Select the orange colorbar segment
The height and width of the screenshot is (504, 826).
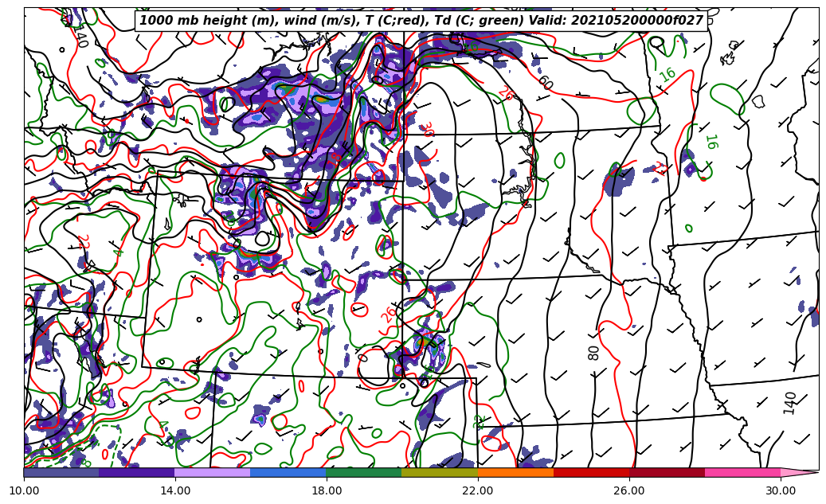pos(515,472)
